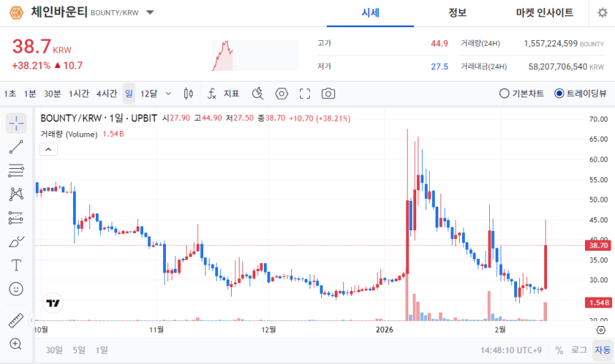This screenshot has height=364, width=615.
Task: Click the TradingView logo on chart
Action: [52, 303]
